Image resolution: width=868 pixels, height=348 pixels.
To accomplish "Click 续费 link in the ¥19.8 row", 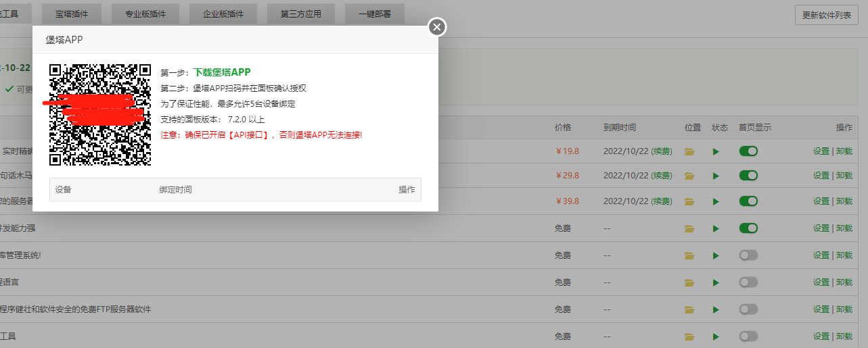I will tap(662, 151).
